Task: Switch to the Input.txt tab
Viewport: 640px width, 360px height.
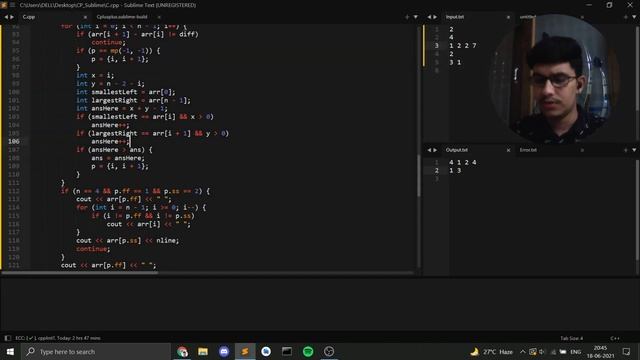Action: 455,17
